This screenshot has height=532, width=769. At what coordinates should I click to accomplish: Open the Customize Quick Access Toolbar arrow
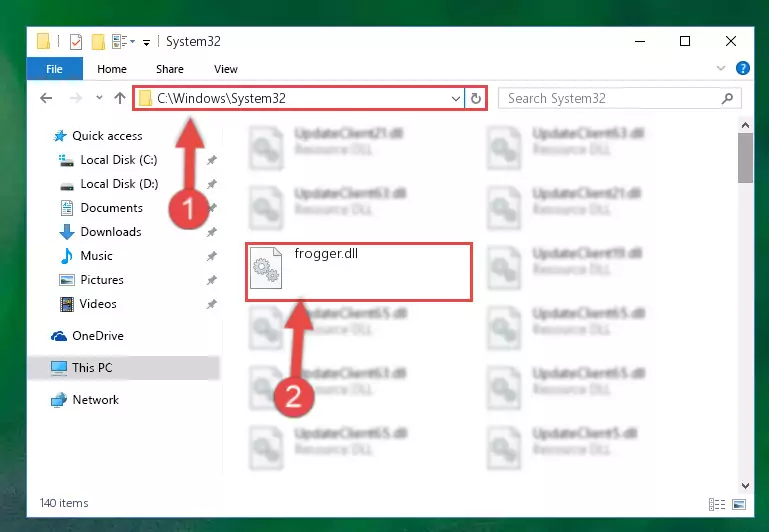coord(146,43)
